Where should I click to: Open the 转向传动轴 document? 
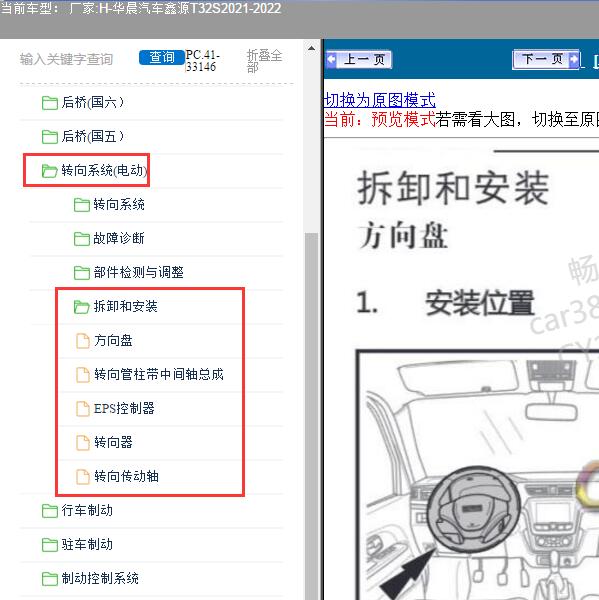point(126,477)
